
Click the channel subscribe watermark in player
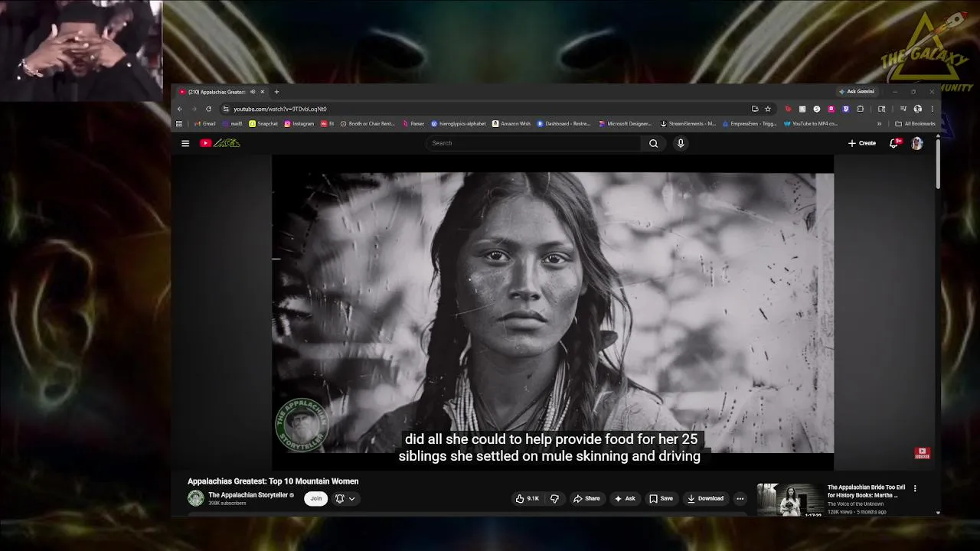[923, 453]
